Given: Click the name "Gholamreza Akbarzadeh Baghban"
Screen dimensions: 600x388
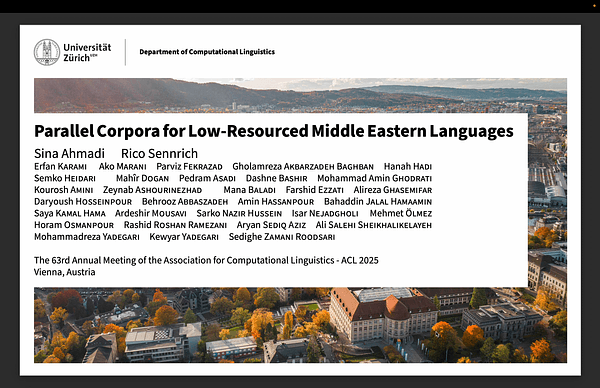Looking at the screenshot, I should click(x=303, y=166).
